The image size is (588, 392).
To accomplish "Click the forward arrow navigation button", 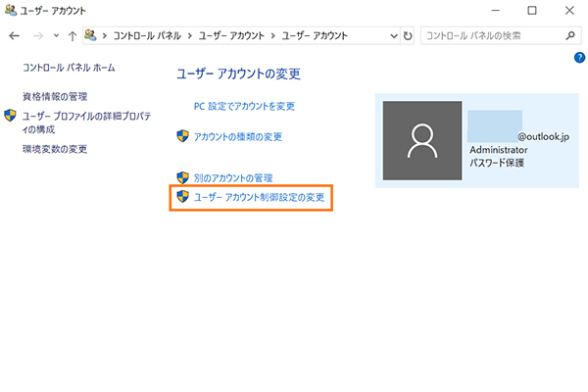I will coord(38,36).
